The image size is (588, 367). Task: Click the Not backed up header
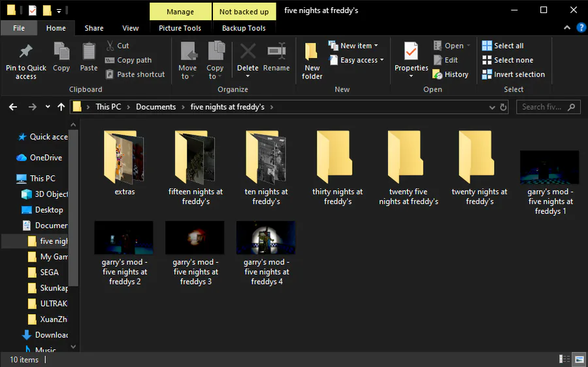point(244,12)
